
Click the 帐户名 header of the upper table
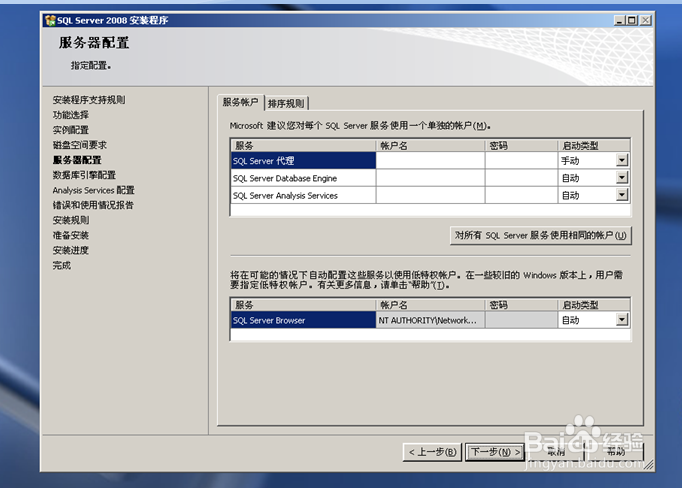pyautogui.click(x=430, y=145)
